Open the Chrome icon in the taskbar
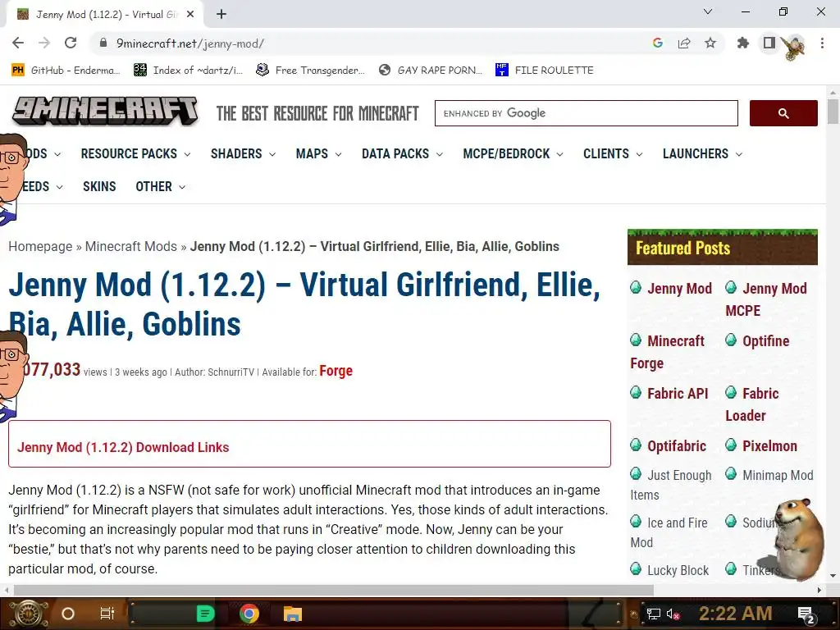The height and width of the screenshot is (630, 840). (x=249, y=614)
